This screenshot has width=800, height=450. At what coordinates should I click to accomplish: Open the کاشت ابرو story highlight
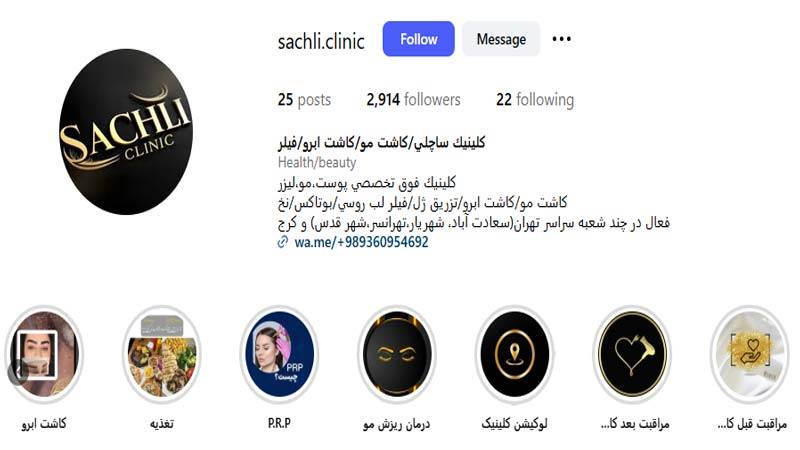tap(44, 354)
